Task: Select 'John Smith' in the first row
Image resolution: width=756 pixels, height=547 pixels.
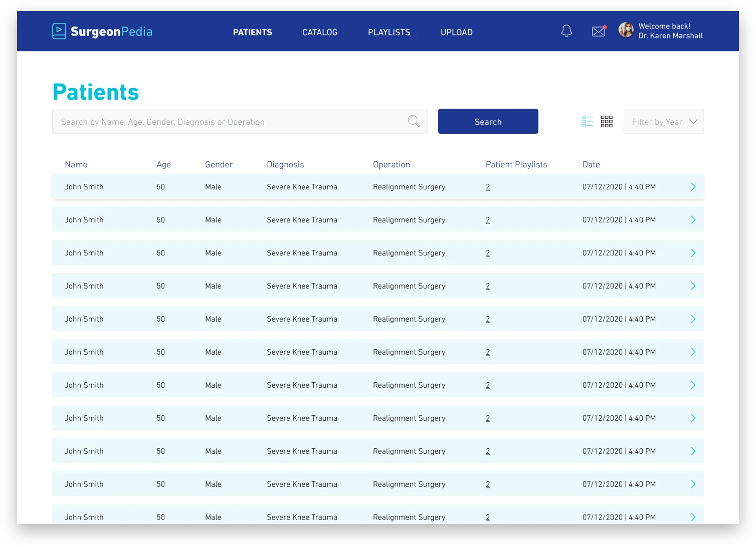Action: 84,187
